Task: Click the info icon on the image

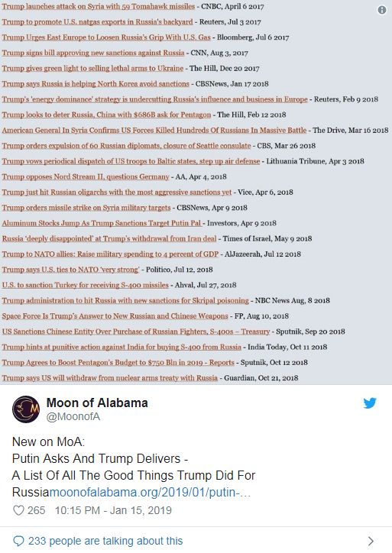Action: tap(382, 10)
